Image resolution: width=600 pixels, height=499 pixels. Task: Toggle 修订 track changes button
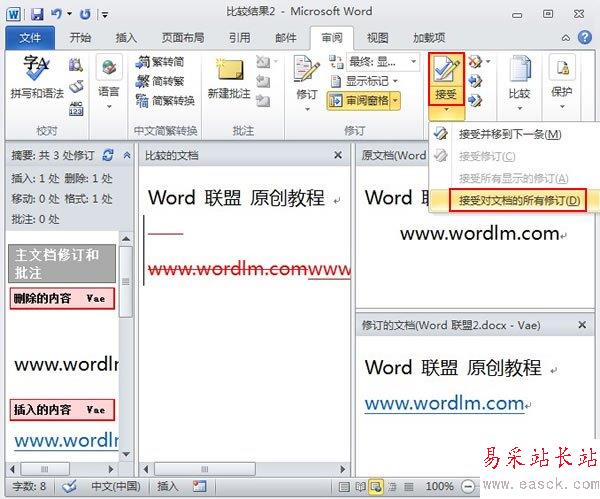click(307, 77)
